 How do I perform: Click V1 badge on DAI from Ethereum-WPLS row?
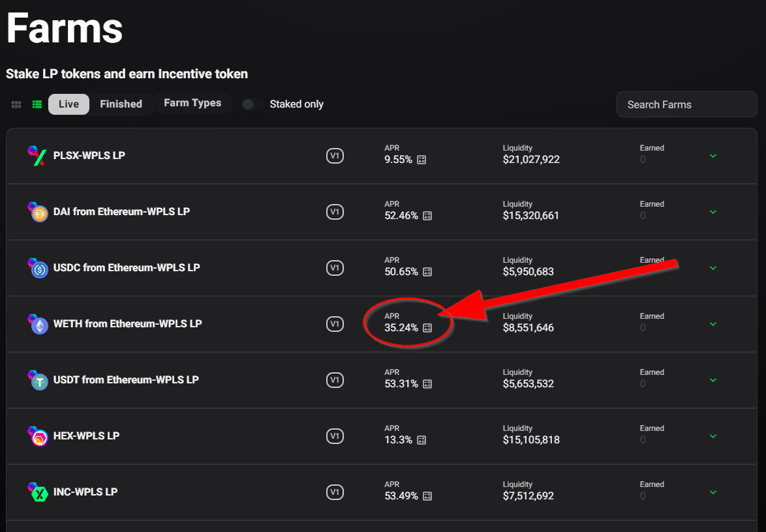click(335, 212)
